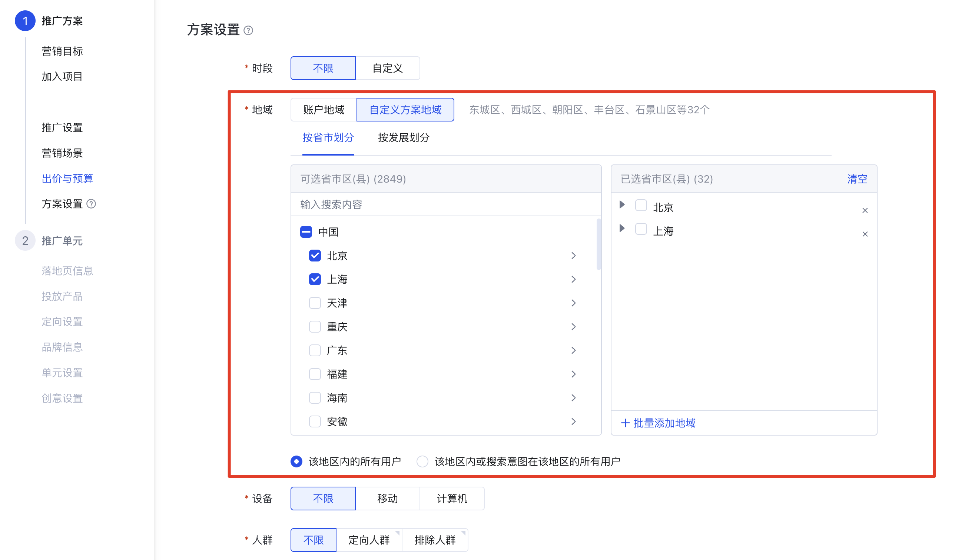The image size is (965, 560).
Task: Check the 天津 checkbox
Action: tap(315, 303)
